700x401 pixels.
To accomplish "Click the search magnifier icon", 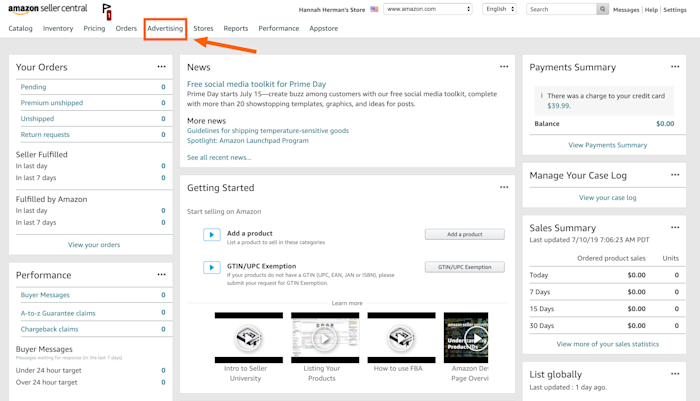I will (602, 9).
